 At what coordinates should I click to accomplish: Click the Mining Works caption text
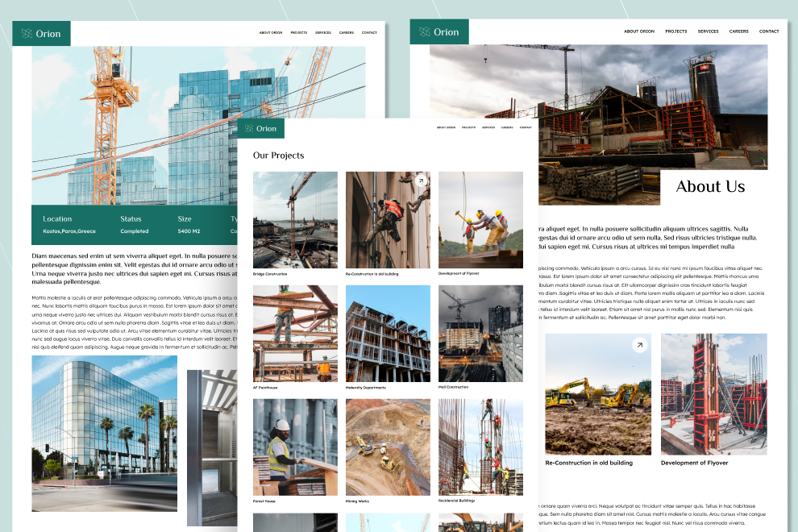pyautogui.click(x=357, y=501)
